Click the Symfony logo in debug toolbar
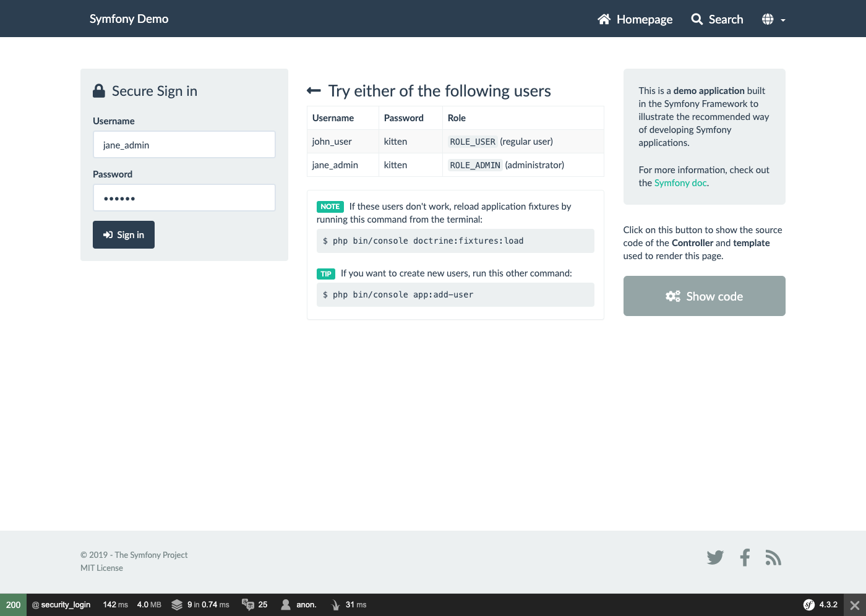Screen dimensions: 866x616 click(808, 605)
